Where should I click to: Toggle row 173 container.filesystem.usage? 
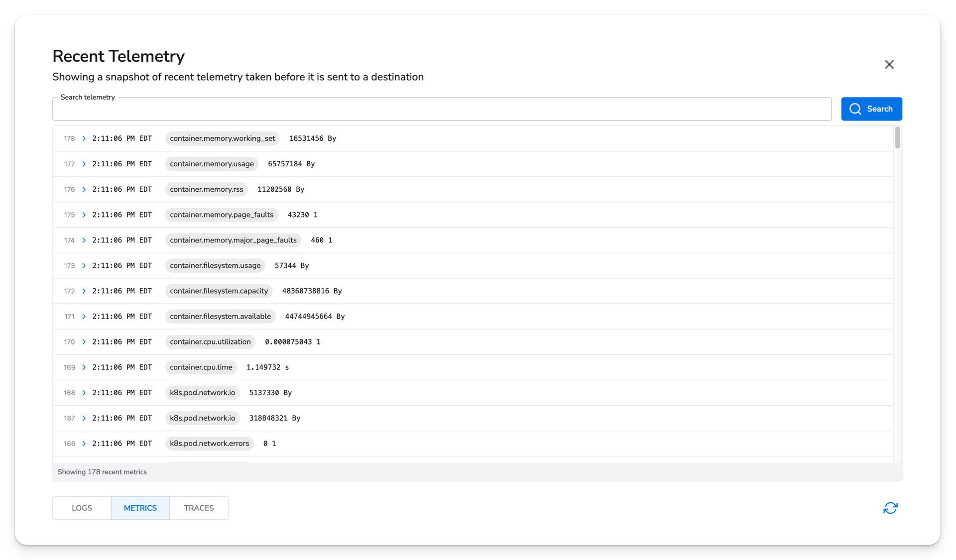point(84,265)
